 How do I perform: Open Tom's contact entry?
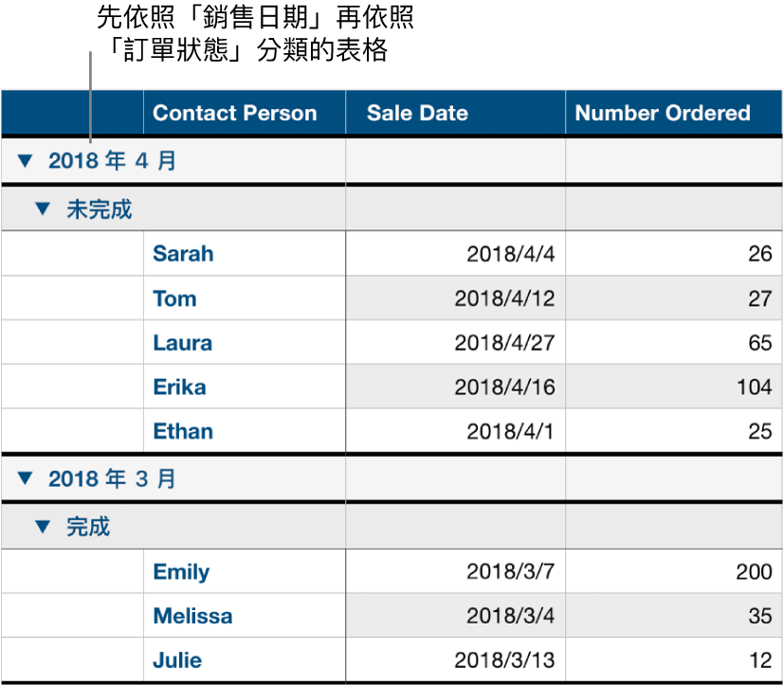(x=174, y=298)
